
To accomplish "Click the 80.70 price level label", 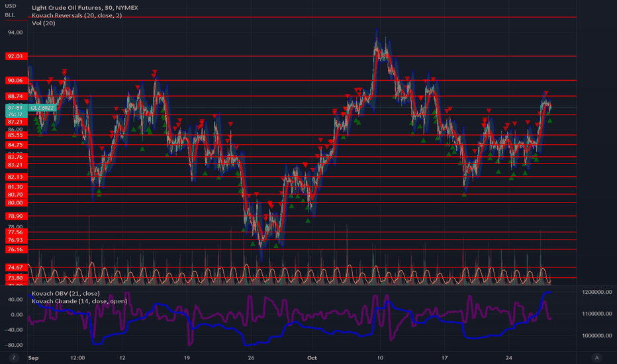I will point(16,195).
